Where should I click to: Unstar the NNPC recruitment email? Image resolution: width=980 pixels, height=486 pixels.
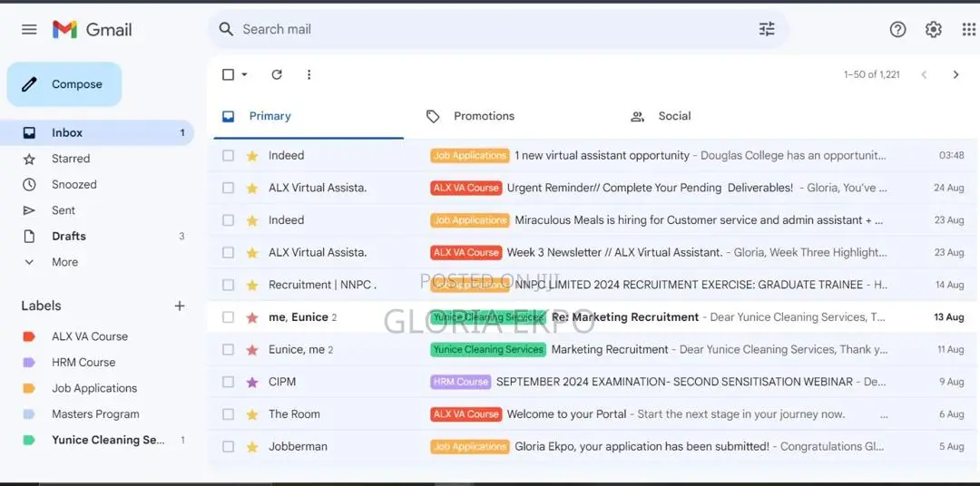click(x=252, y=285)
